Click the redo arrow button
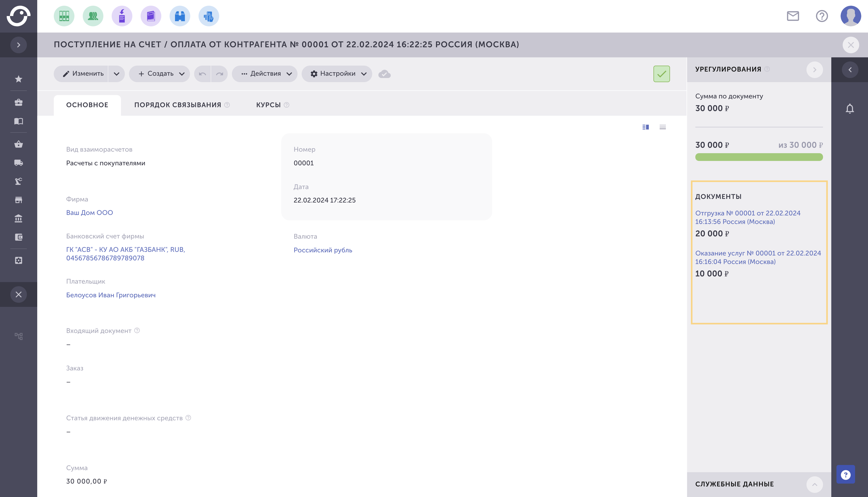 click(219, 74)
